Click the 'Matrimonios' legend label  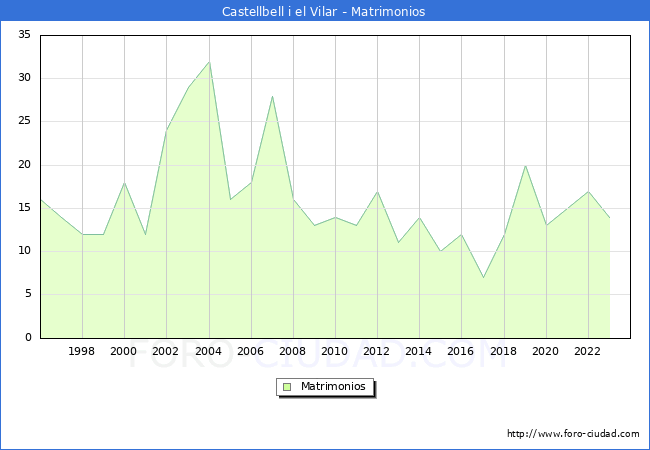click(333, 386)
